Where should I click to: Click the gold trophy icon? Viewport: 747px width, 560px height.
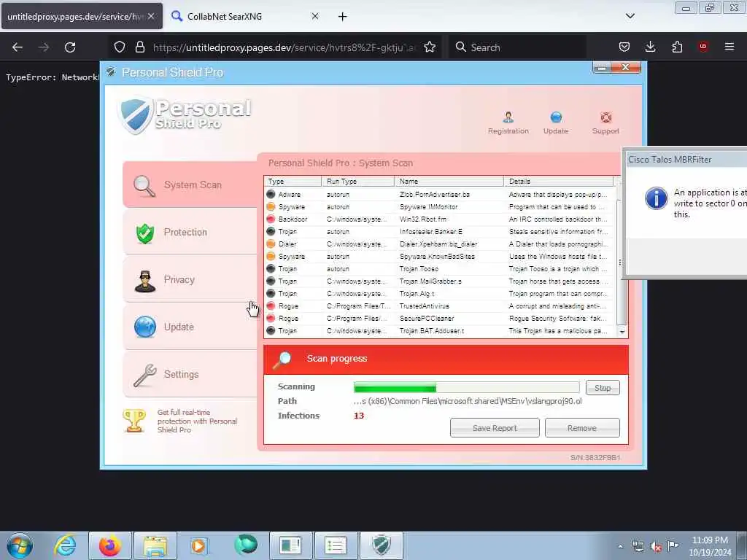(134, 421)
